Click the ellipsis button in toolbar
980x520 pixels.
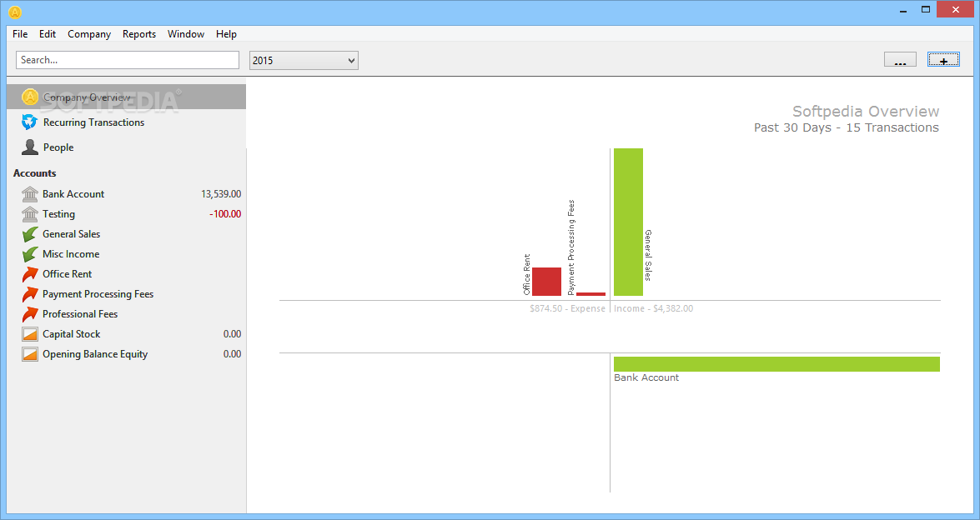click(900, 60)
